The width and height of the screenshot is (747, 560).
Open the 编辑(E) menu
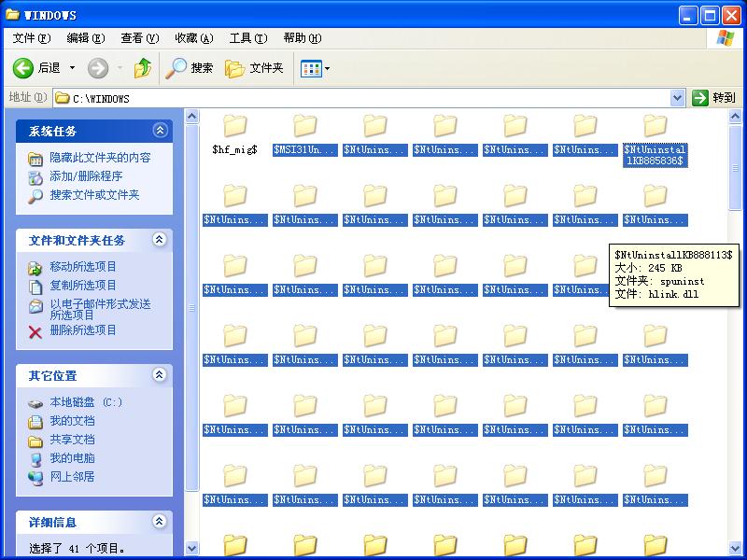86,38
